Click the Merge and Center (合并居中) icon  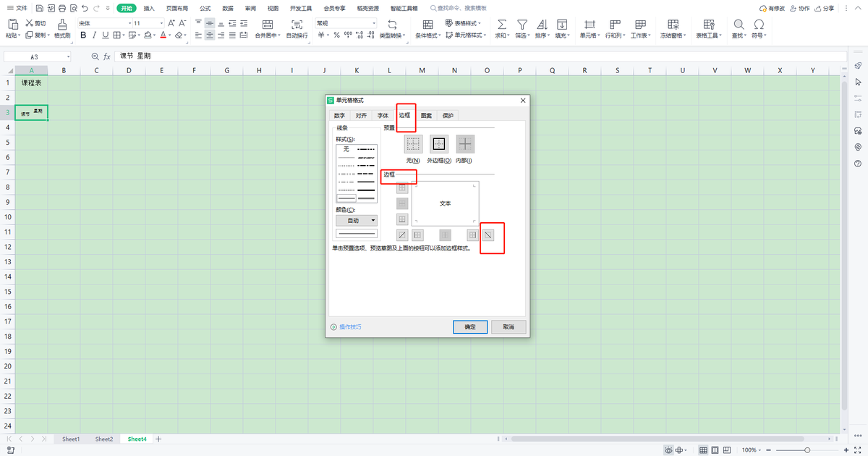pos(268,24)
